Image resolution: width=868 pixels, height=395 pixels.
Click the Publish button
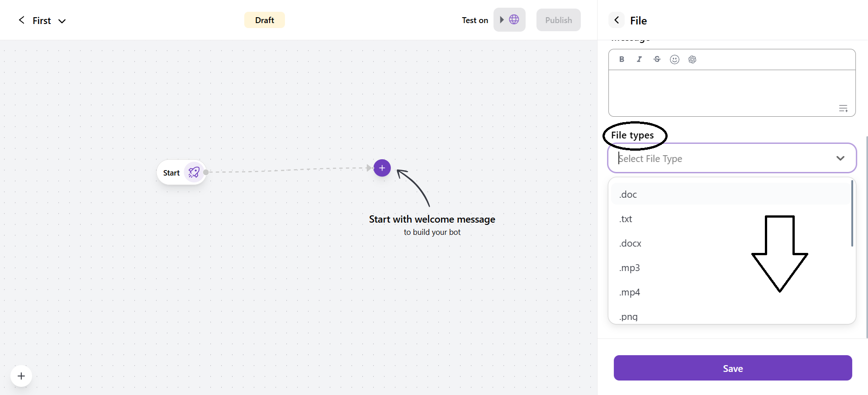558,20
